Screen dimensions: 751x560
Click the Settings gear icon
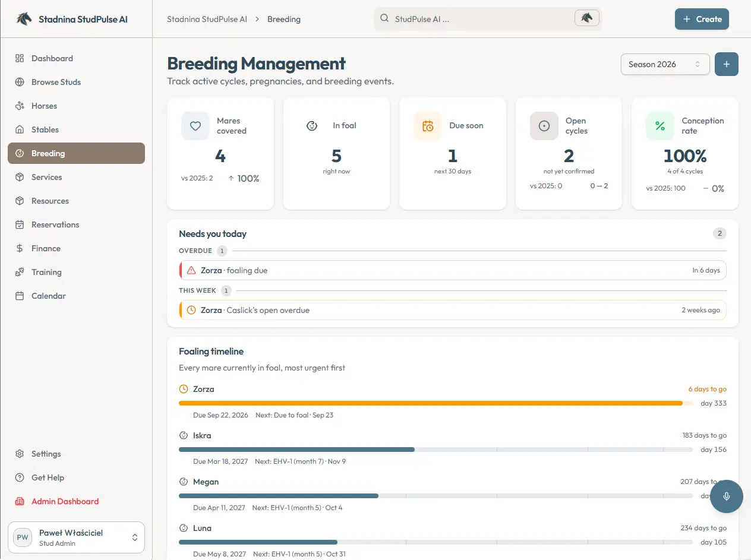click(20, 454)
